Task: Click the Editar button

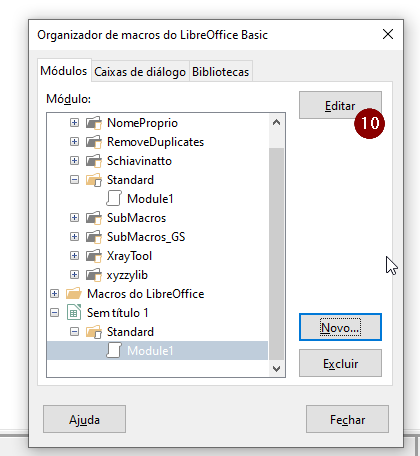Action: coord(340,105)
